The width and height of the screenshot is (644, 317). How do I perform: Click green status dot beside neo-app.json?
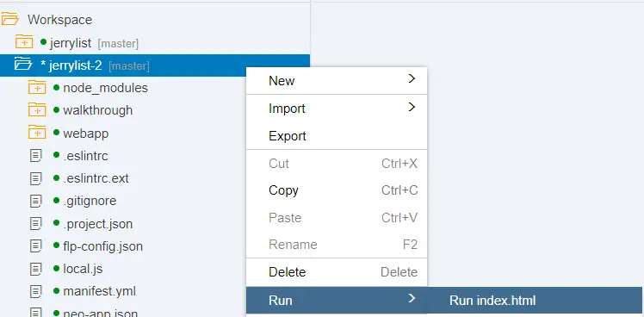(57, 313)
